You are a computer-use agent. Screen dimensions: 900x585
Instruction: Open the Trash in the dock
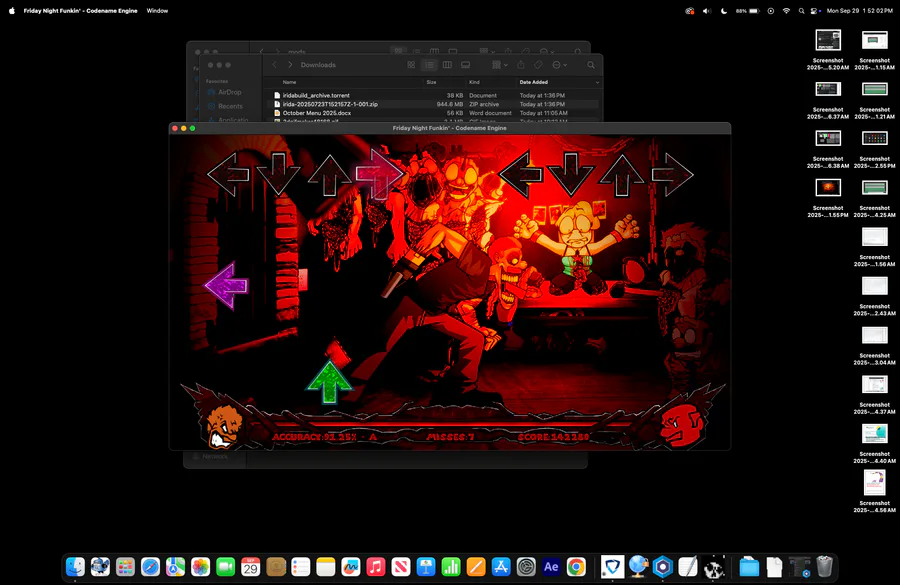click(x=824, y=567)
